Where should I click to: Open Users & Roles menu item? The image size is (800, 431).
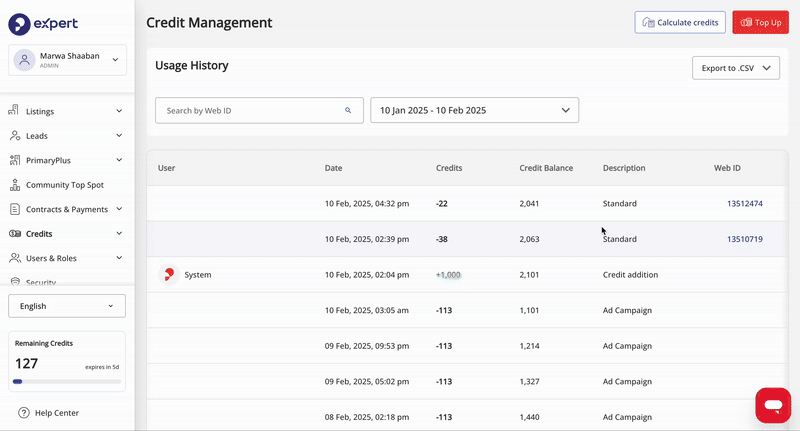point(51,258)
